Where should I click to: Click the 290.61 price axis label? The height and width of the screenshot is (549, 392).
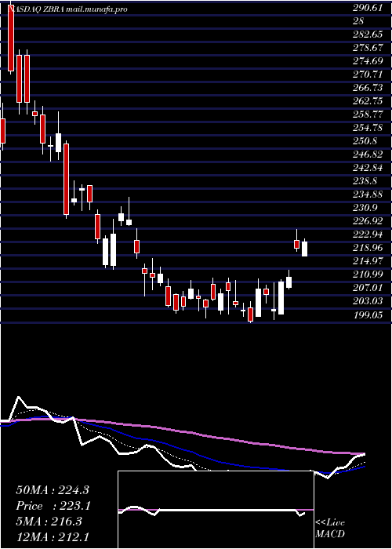(x=367, y=9)
